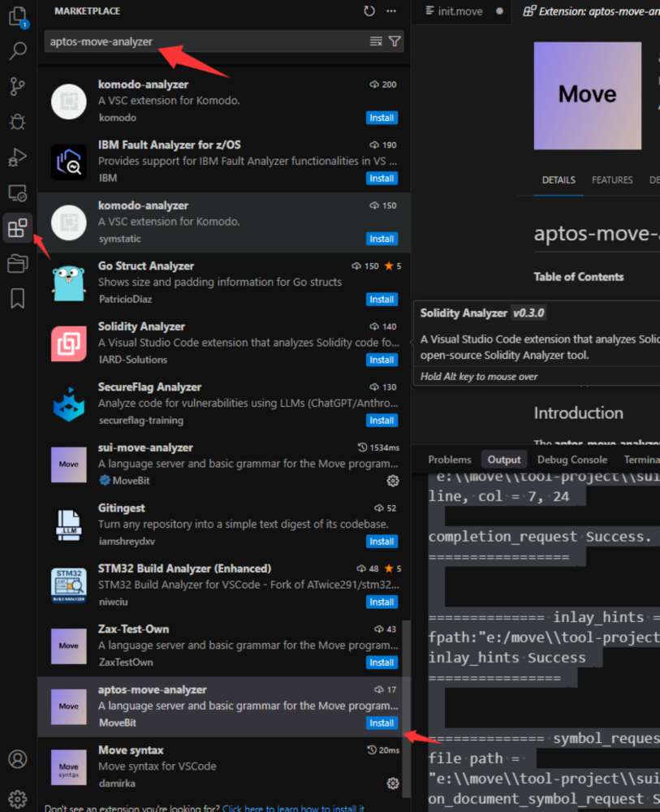
Task: Switch to the Extension: aptos-move-analyzer tab
Action: coord(591,11)
